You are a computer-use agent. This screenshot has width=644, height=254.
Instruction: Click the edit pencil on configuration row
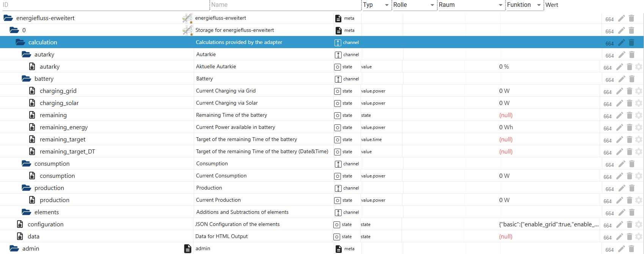(x=619, y=224)
